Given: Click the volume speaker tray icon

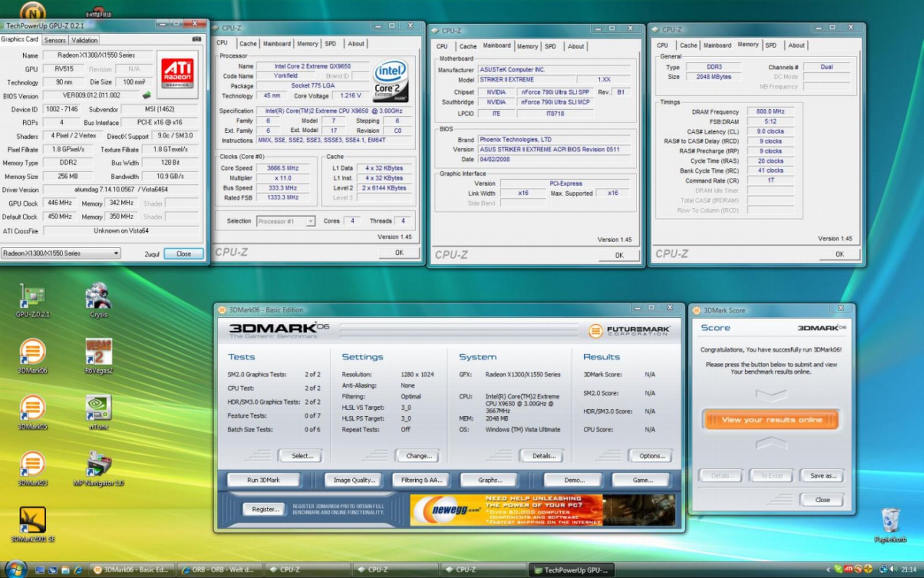Looking at the screenshot, I should click(x=893, y=570).
